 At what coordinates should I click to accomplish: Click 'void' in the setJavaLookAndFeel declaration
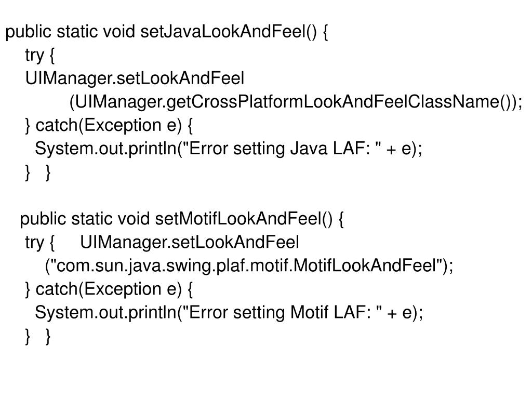click(x=119, y=33)
